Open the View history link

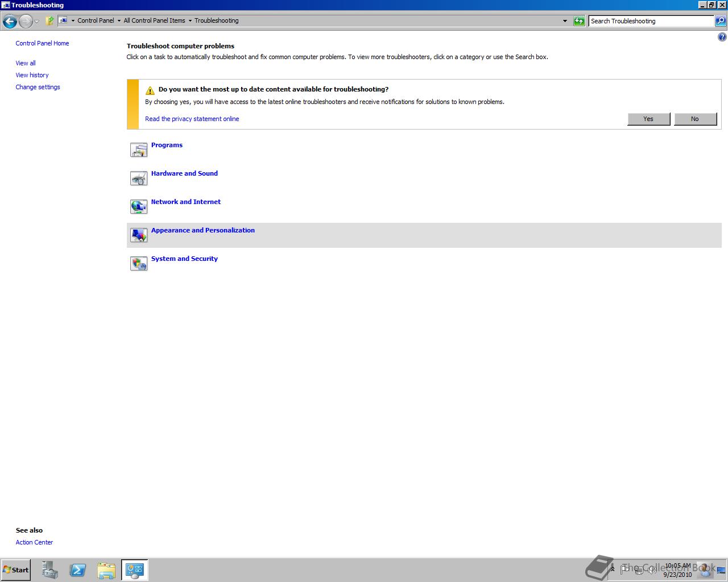click(x=32, y=75)
